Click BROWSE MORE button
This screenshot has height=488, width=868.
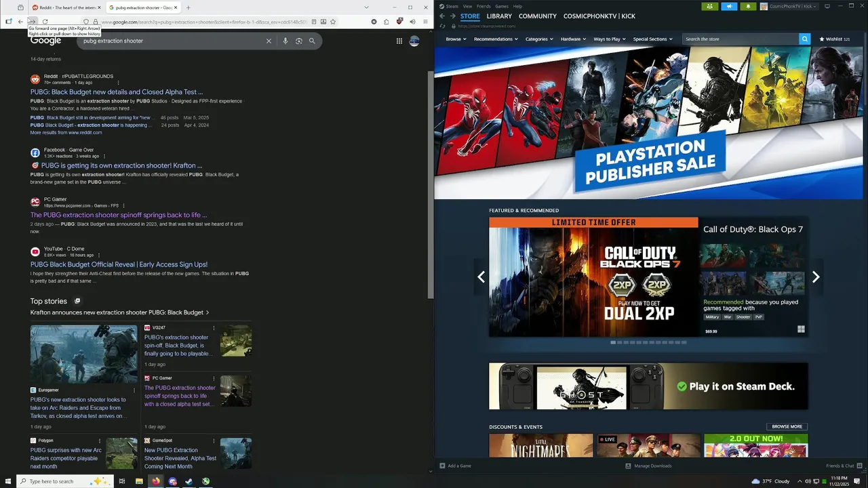click(x=787, y=427)
